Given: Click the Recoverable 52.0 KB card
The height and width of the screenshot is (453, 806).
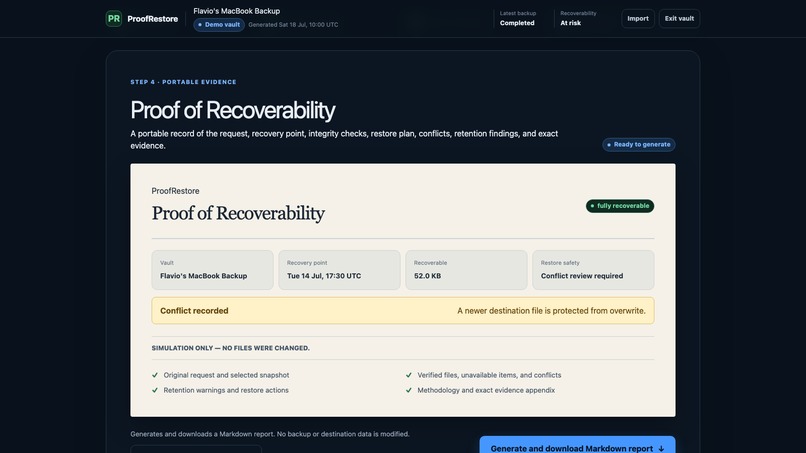Looking at the screenshot, I should tap(466, 270).
